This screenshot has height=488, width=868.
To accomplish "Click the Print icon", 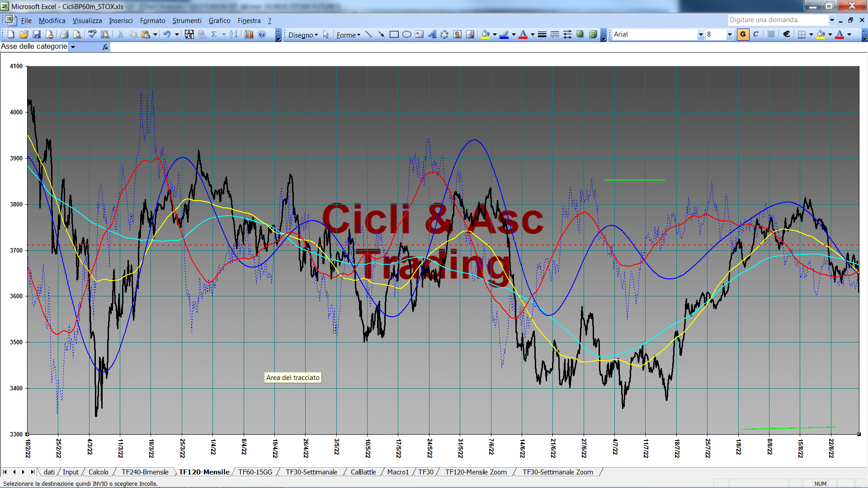I will click(x=64, y=34).
